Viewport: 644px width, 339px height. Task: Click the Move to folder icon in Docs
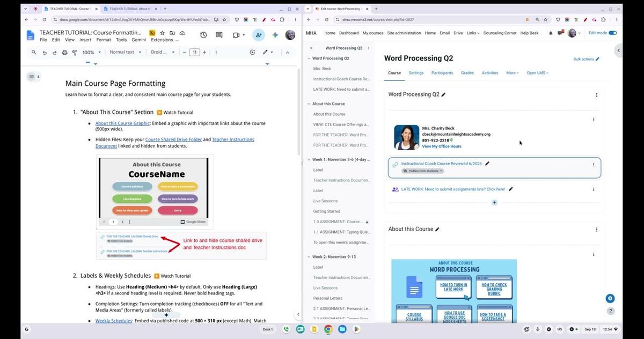tap(173, 33)
